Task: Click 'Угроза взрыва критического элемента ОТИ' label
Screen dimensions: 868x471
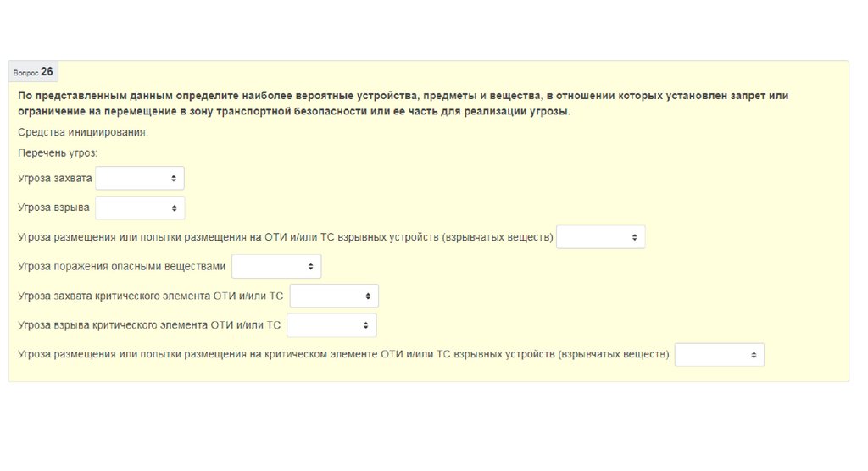Action: pos(149,325)
